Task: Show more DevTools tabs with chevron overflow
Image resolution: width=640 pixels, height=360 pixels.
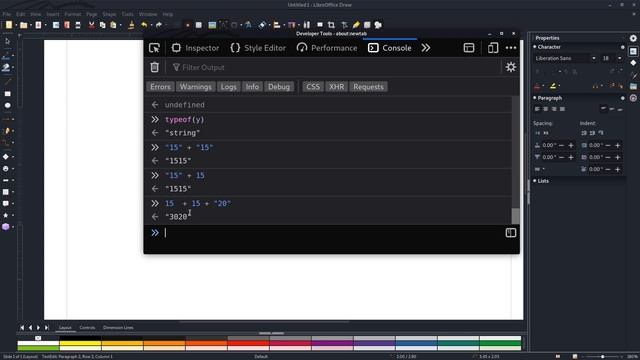Action: (426, 48)
